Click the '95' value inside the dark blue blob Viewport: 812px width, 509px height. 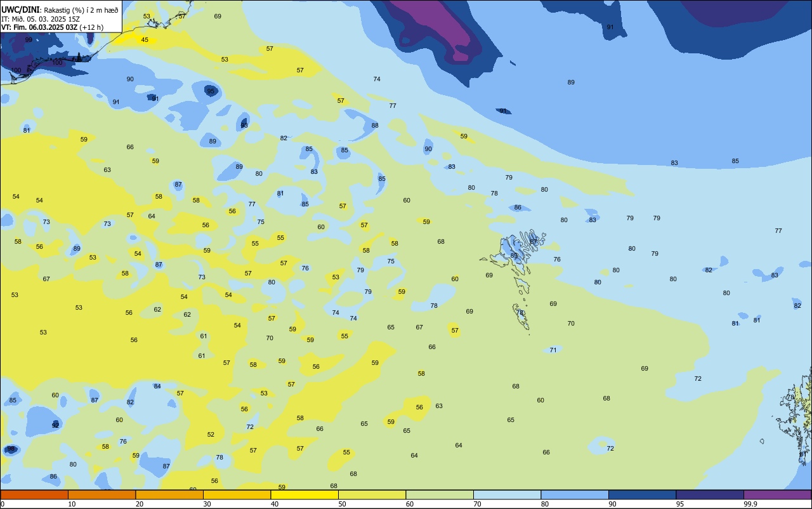pos(211,91)
